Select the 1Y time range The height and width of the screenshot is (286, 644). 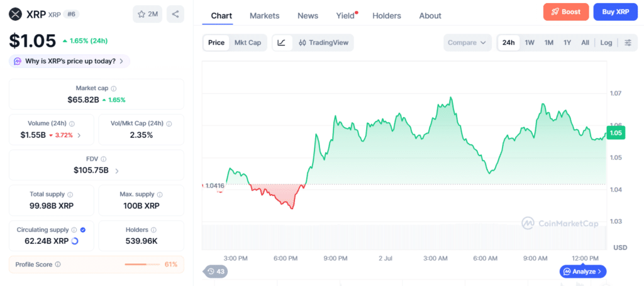pyautogui.click(x=567, y=43)
